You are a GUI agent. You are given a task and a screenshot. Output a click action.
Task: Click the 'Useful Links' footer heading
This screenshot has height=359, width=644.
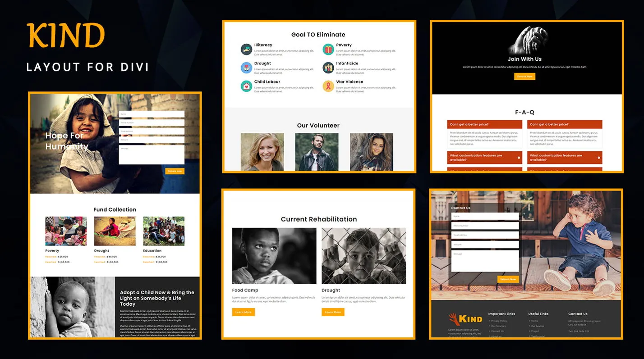[x=538, y=314]
